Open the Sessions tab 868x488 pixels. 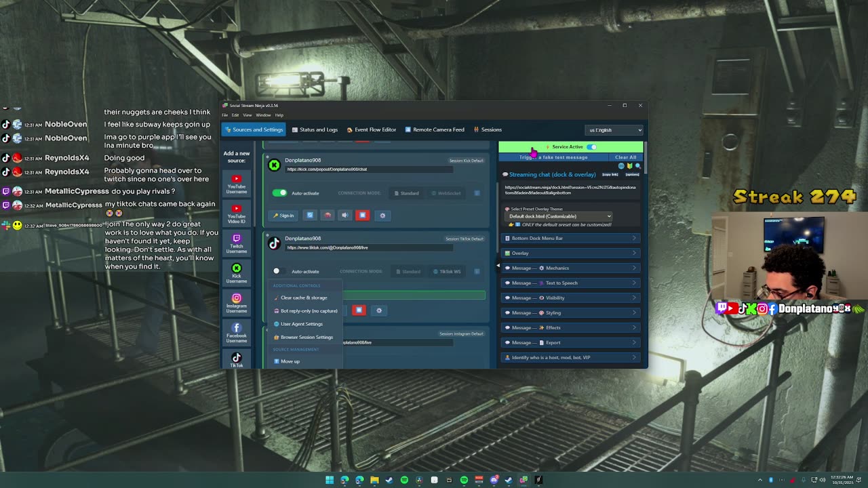(488, 129)
